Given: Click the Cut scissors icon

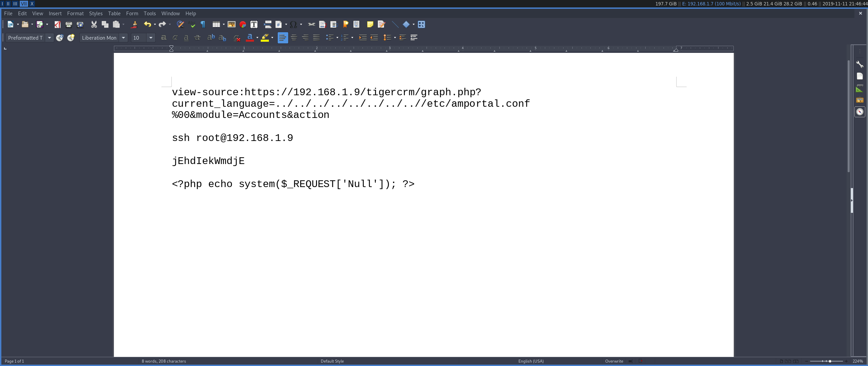Looking at the screenshot, I should [x=94, y=24].
